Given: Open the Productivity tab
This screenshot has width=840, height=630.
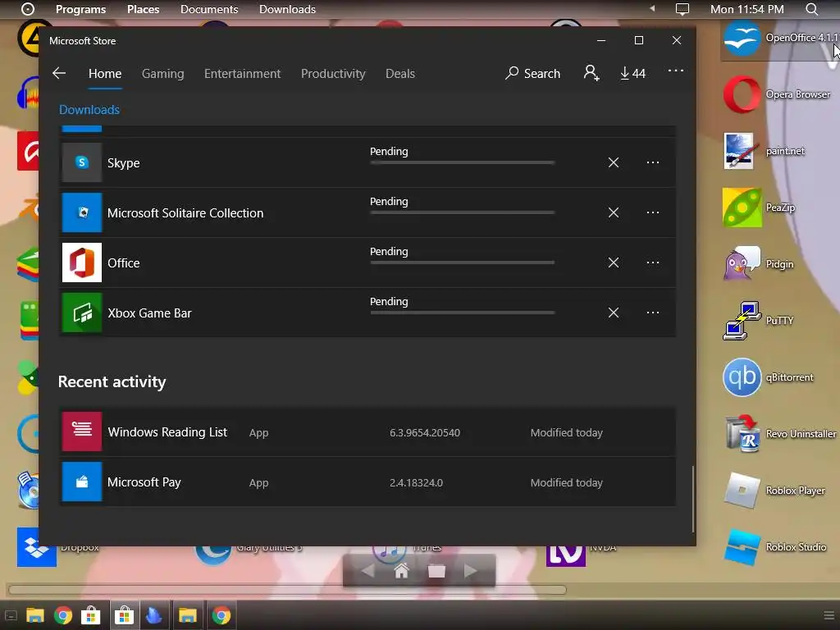Looking at the screenshot, I should tap(333, 73).
